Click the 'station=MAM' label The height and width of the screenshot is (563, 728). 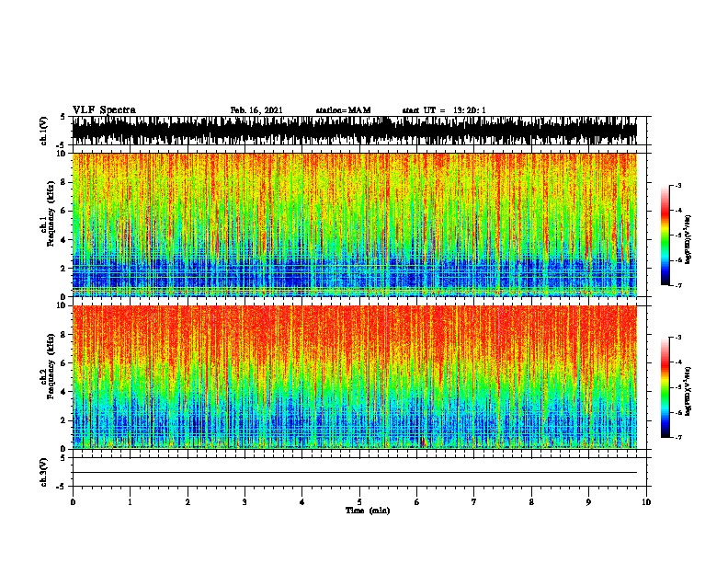343,110
